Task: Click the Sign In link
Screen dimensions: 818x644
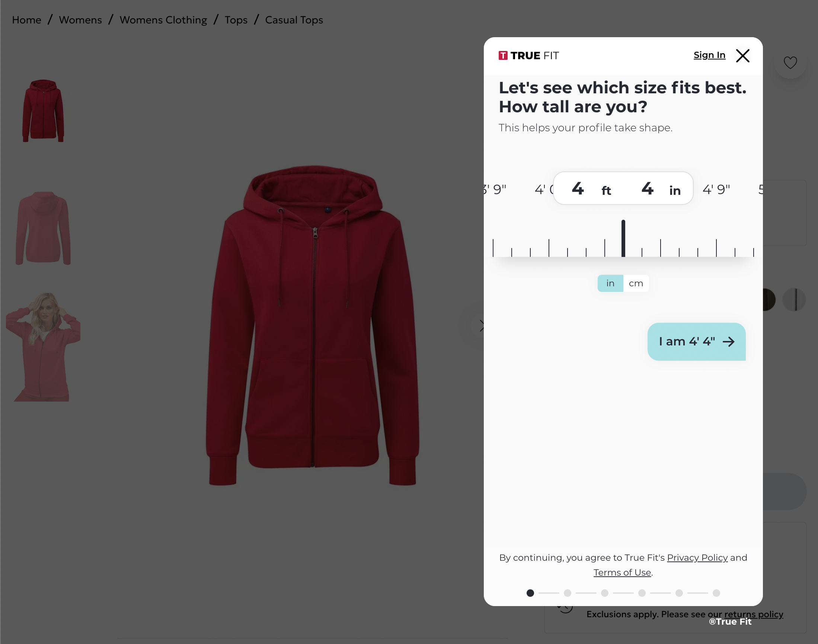Action: pos(709,55)
